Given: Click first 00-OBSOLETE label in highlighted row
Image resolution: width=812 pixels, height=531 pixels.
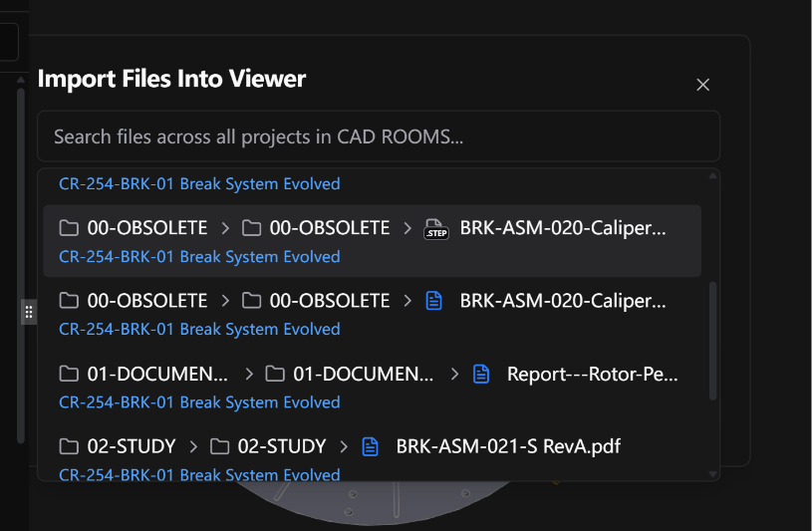Looking at the screenshot, I should pos(147,228).
